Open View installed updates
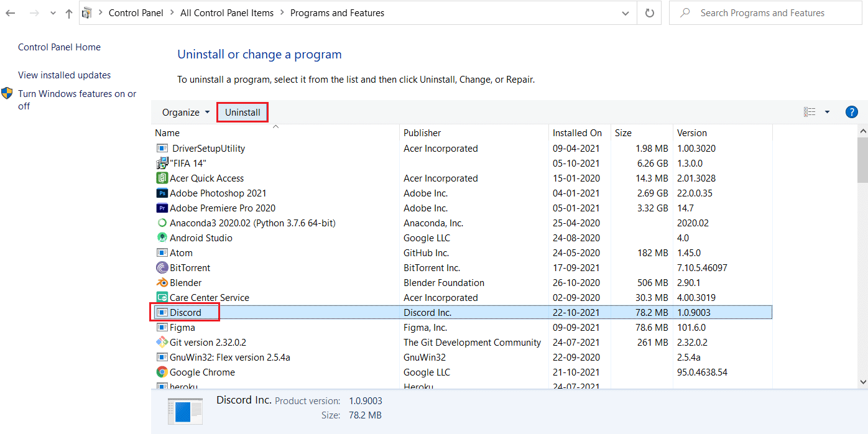 click(x=64, y=75)
